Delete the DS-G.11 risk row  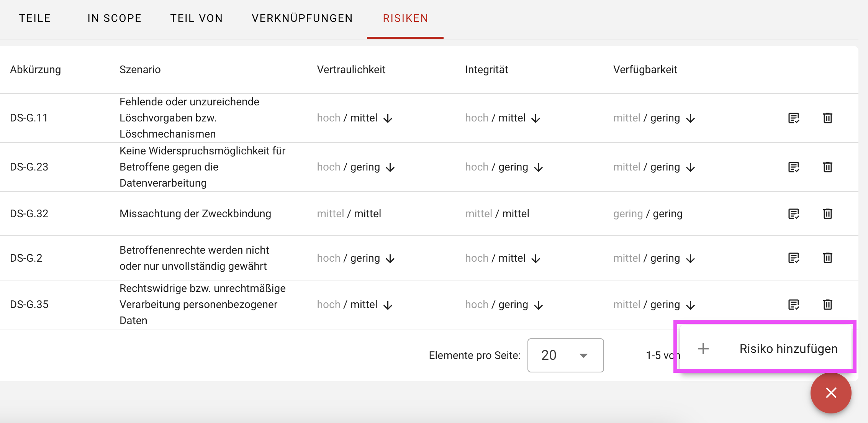click(x=827, y=118)
